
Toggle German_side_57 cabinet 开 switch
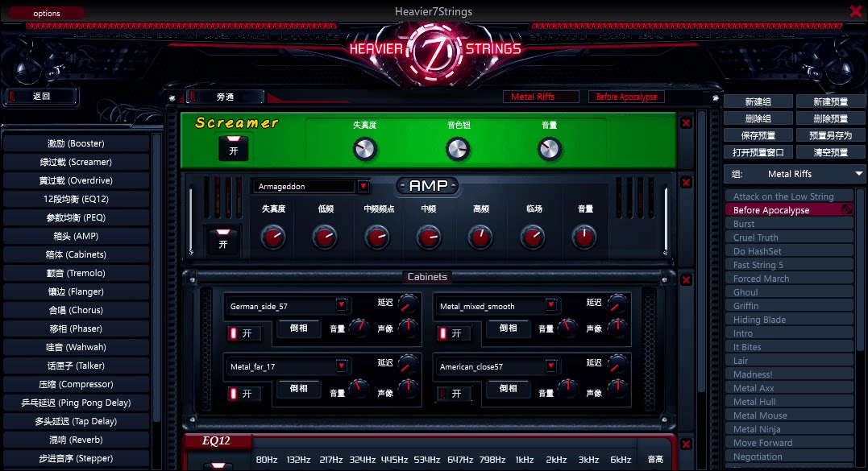point(244,333)
